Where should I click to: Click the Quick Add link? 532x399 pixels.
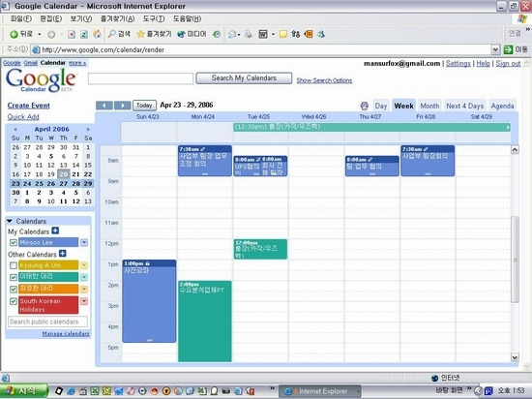(x=23, y=117)
